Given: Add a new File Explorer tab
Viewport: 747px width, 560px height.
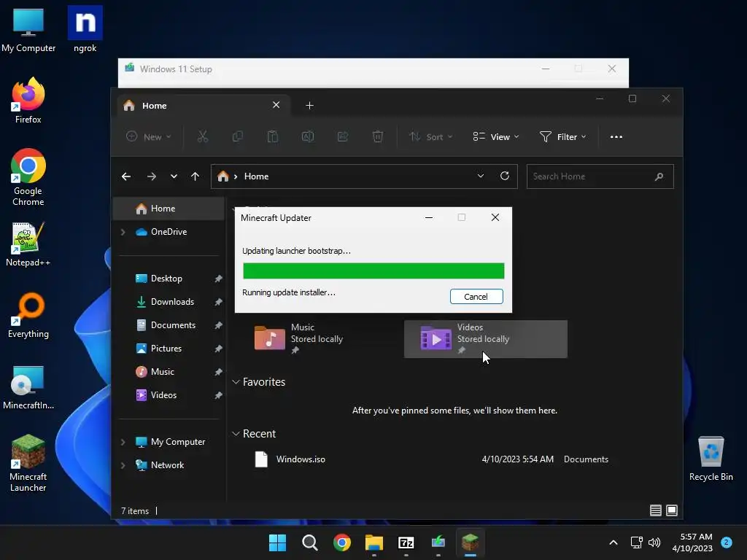Looking at the screenshot, I should pos(309,106).
